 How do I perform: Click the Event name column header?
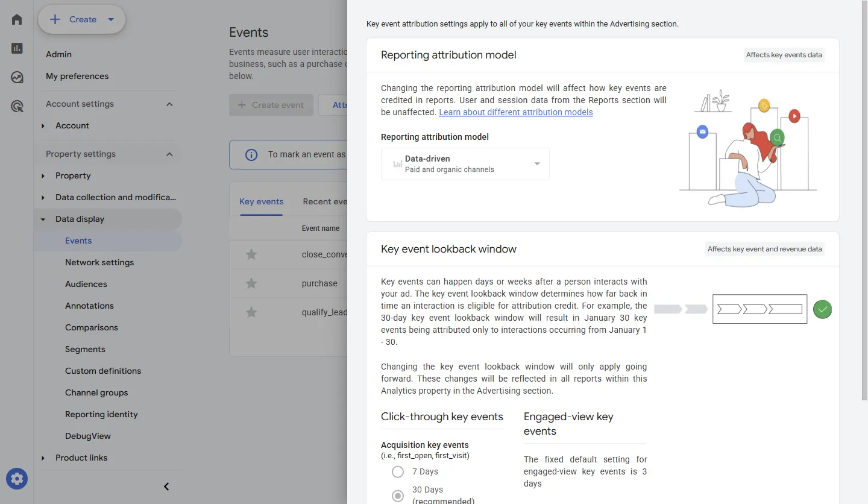tap(321, 228)
